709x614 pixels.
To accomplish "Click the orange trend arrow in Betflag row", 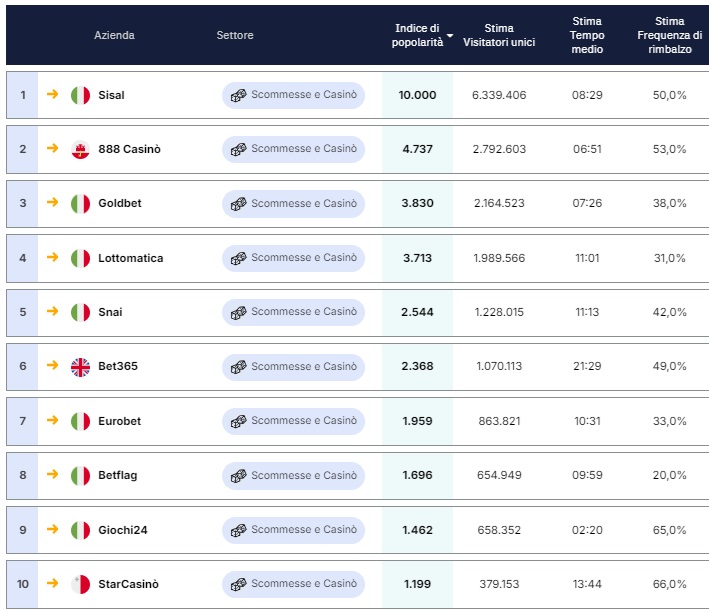I will tap(52, 474).
